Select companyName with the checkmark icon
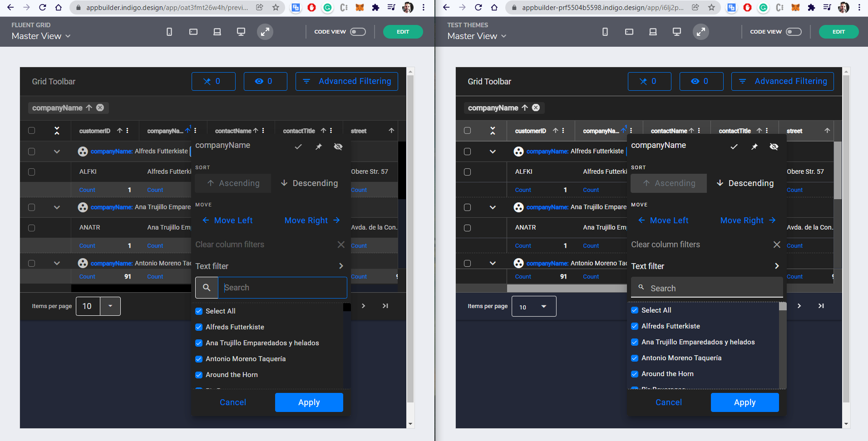The width and height of the screenshot is (868, 441). point(298,146)
